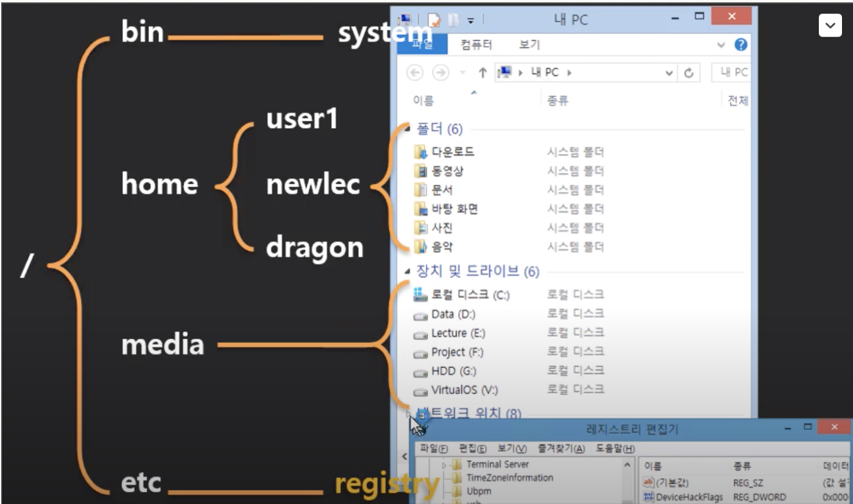Select the Project (F:) drive icon
Viewport: 853px width, 504px height.
click(x=420, y=353)
